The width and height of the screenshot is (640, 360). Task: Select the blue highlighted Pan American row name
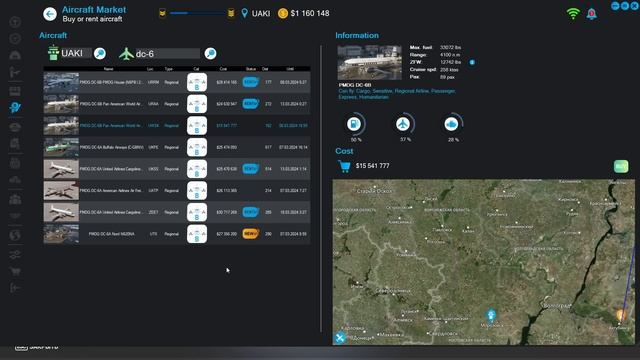coord(111,126)
